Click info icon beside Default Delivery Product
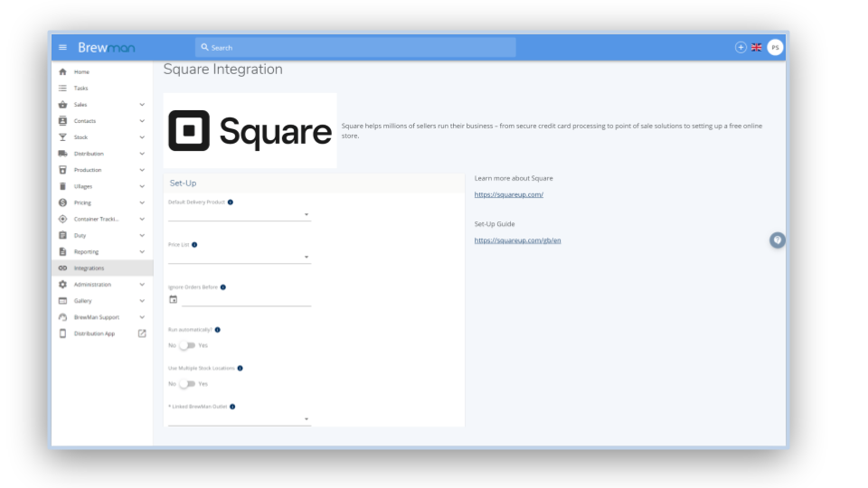This screenshot has height=488, width=868. click(x=231, y=202)
